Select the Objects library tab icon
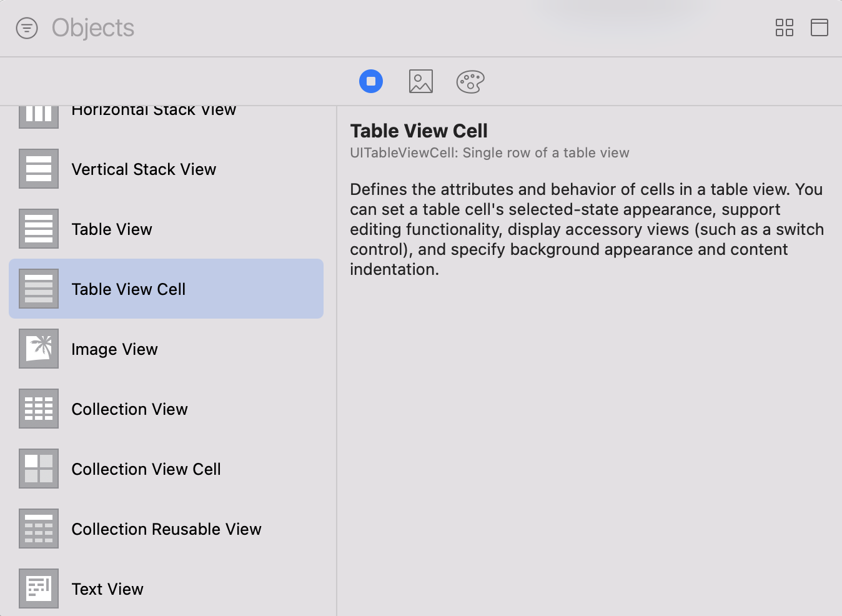 click(x=371, y=81)
